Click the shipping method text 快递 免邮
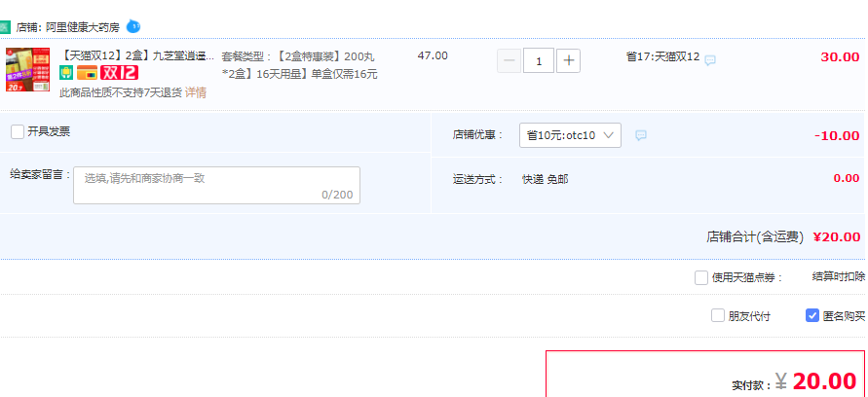868x397 pixels. (x=546, y=179)
